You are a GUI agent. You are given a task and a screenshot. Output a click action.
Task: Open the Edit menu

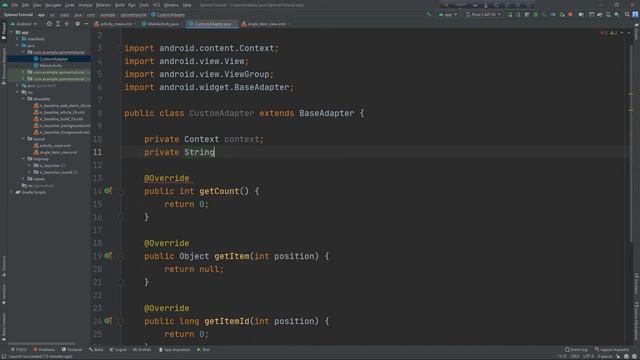point(25,5)
